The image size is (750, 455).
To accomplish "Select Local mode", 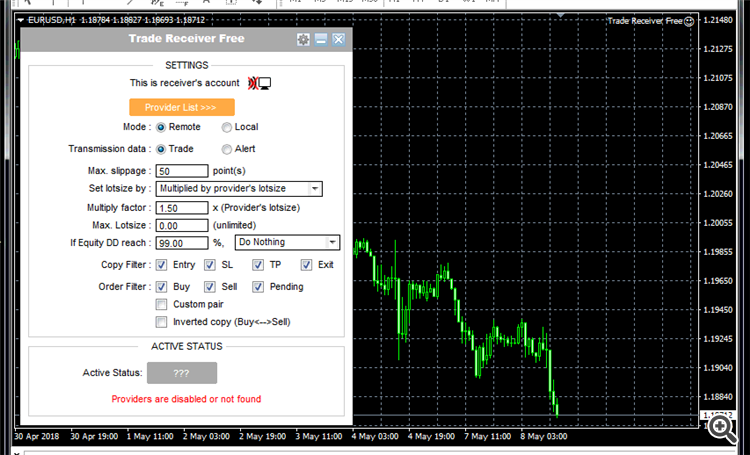I will [x=226, y=127].
